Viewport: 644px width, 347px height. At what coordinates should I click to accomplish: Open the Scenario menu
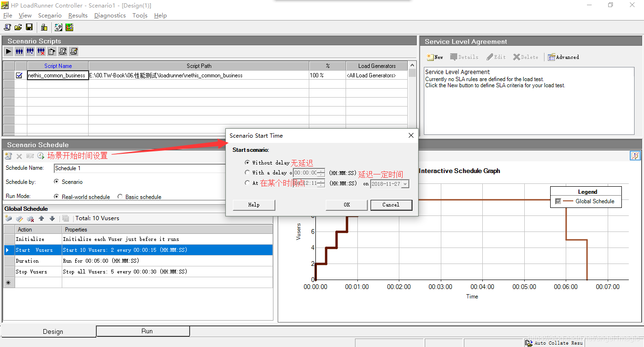(50, 15)
